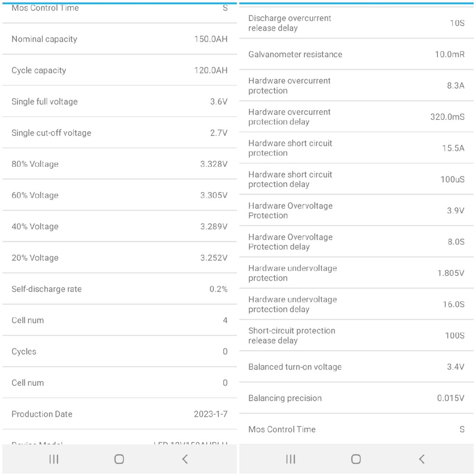Open Discharge overcurrent release delay setting

pos(357,23)
